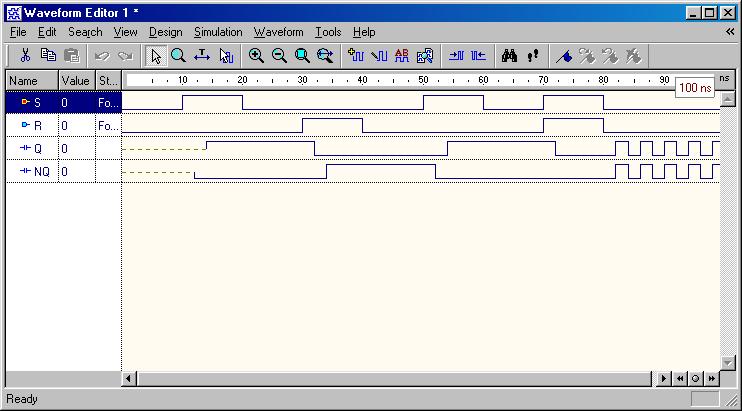Click the Fo... stimulator cell of R
742x411 pixels.
pos(108,125)
